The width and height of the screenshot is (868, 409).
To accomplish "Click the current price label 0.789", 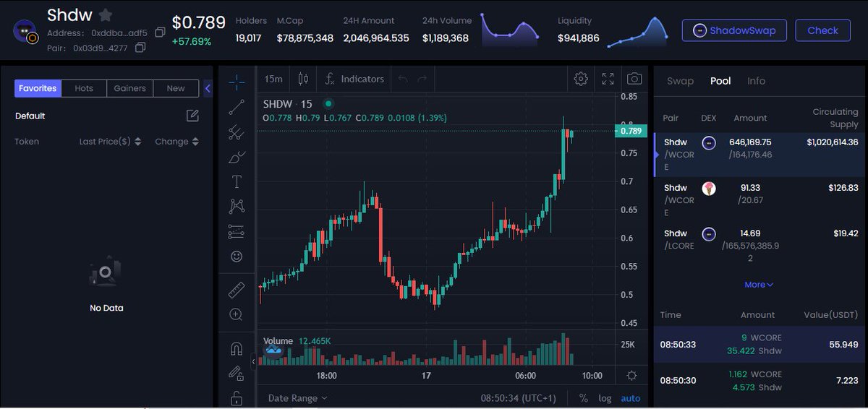I will tap(631, 131).
